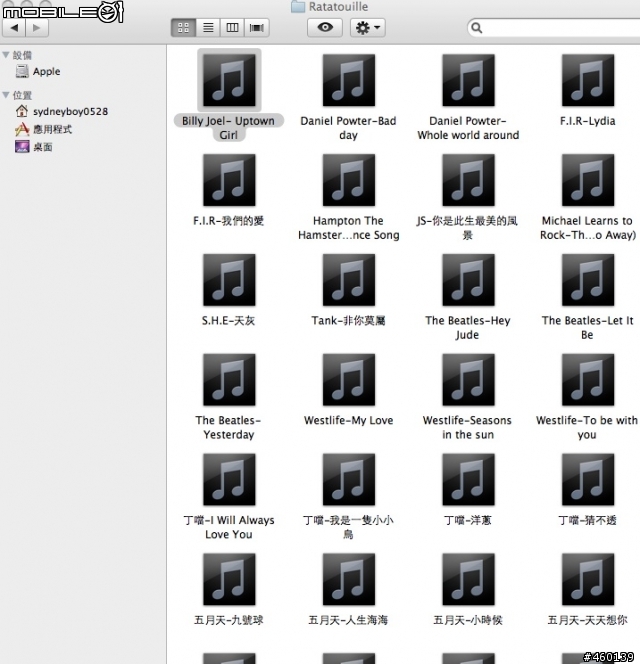
Task: Select the S.H.E-天灰 music file icon
Action: tap(229, 280)
